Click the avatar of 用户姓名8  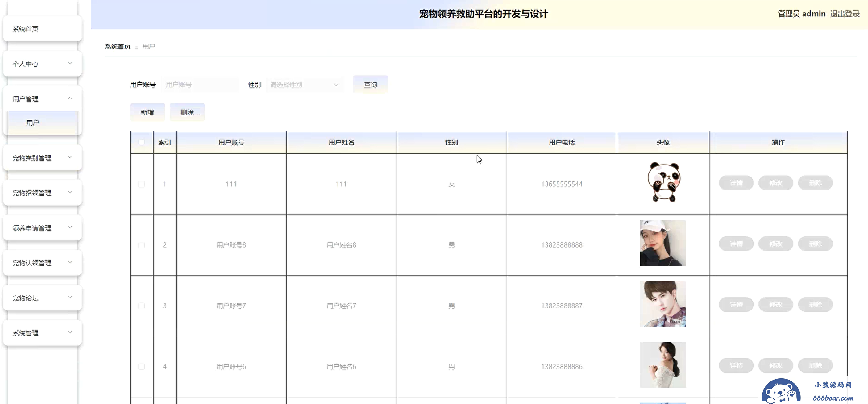663,243
